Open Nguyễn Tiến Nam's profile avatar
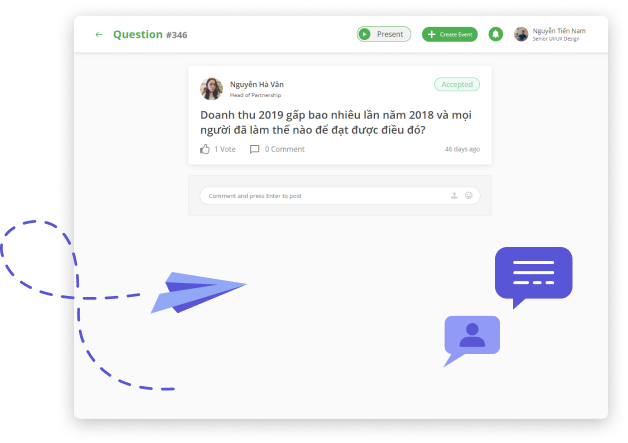The width and height of the screenshot is (628, 443). (x=521, y=34)
